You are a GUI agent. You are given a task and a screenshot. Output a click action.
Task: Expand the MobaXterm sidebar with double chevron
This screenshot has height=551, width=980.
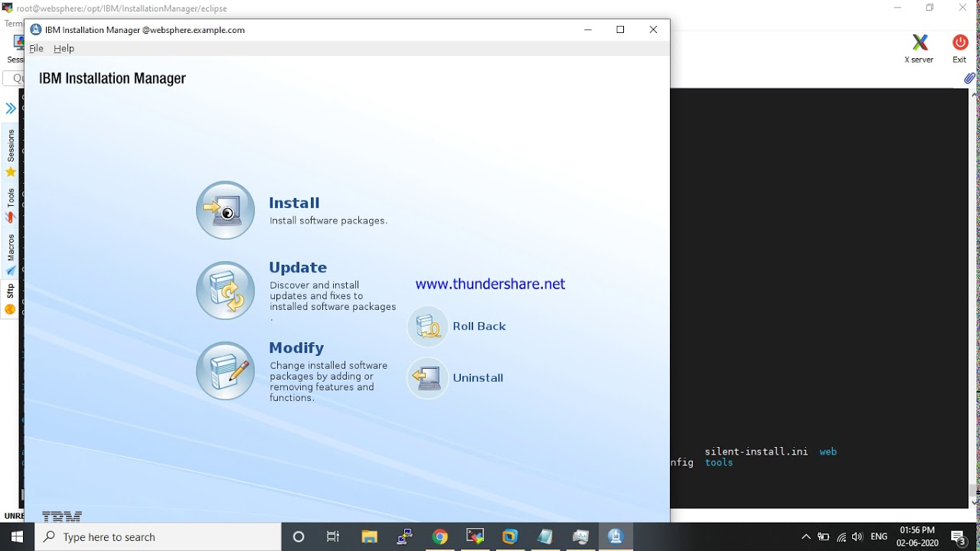pos(11,109)
